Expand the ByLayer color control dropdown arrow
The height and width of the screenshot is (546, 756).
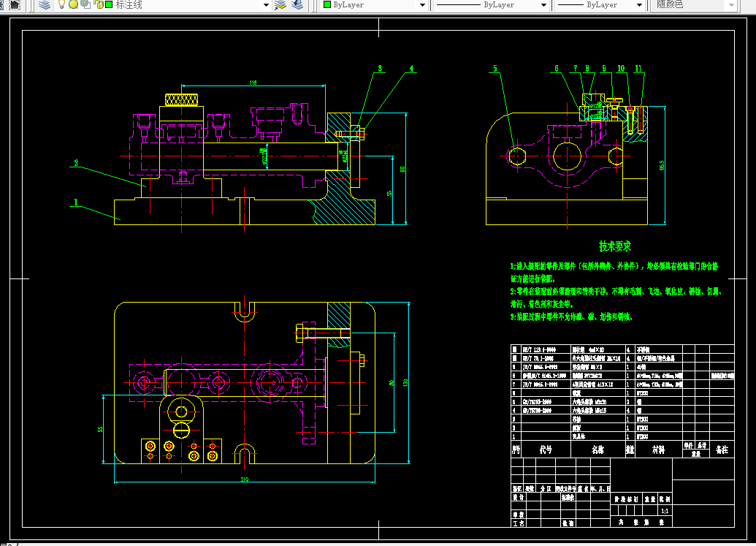coord(422,5)
